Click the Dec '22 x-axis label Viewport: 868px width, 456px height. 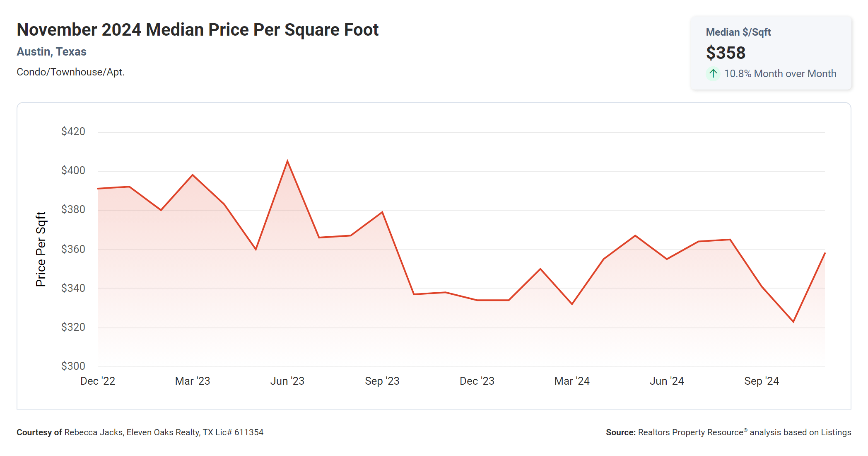coord(98,381)
